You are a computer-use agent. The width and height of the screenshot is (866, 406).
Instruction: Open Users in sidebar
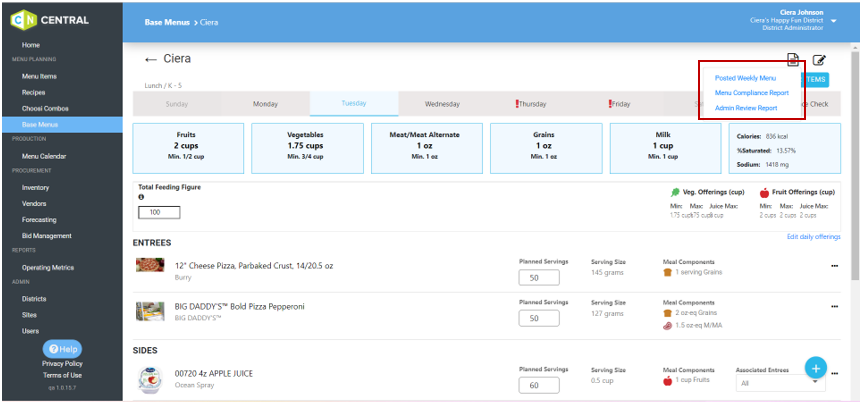point(30,331)
